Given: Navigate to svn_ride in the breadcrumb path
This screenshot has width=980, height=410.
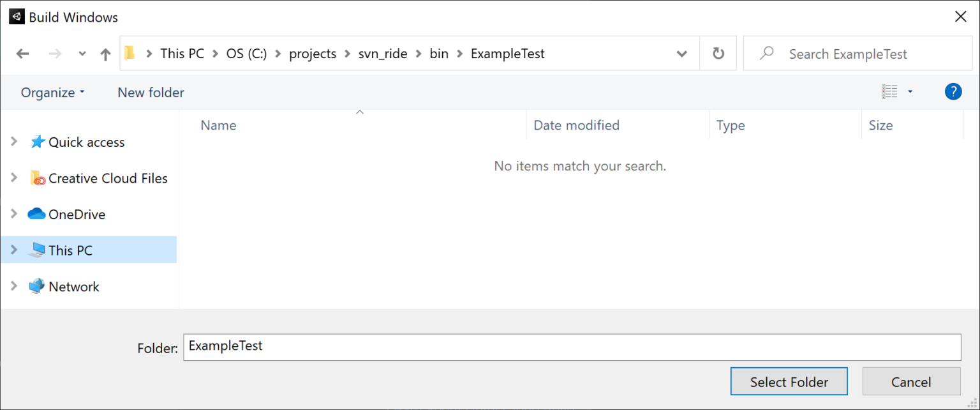Looking at the screenshot, I should [382, 54].
